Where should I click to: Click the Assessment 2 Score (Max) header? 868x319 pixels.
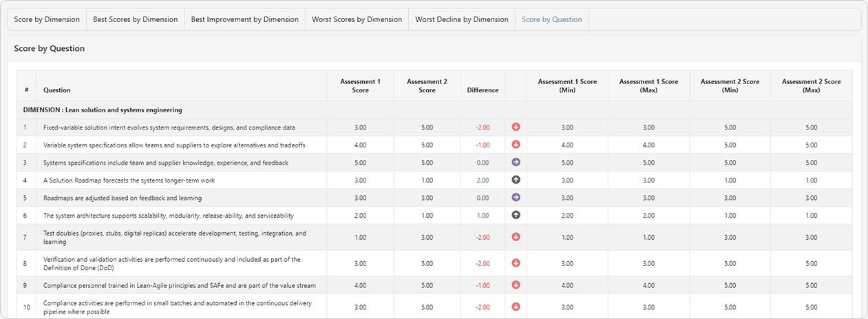[x=811, y=85]
